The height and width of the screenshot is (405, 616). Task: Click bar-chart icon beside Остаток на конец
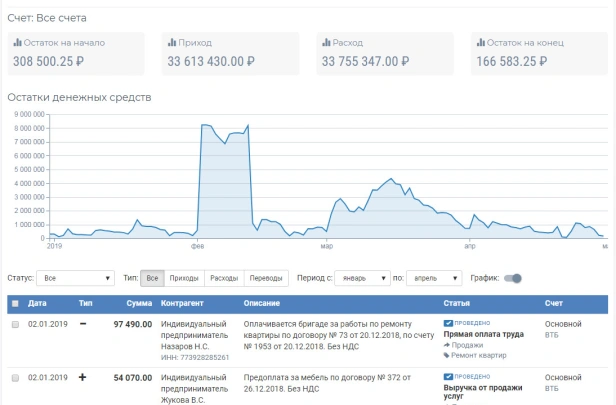tap(480, 42)
